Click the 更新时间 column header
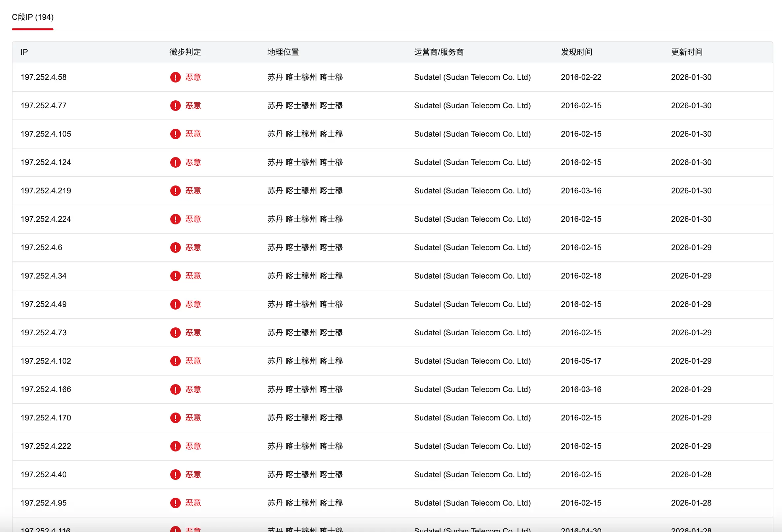The width and height of the screenshot is (782, 532). tap(687, 52)
